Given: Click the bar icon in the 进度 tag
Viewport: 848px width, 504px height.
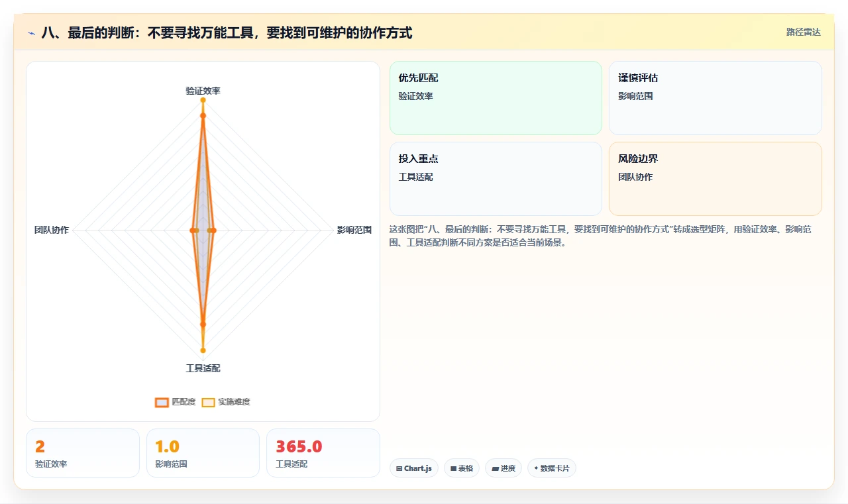Looking at the screenshot, I should pyautogui.click(x=495, y=468).
